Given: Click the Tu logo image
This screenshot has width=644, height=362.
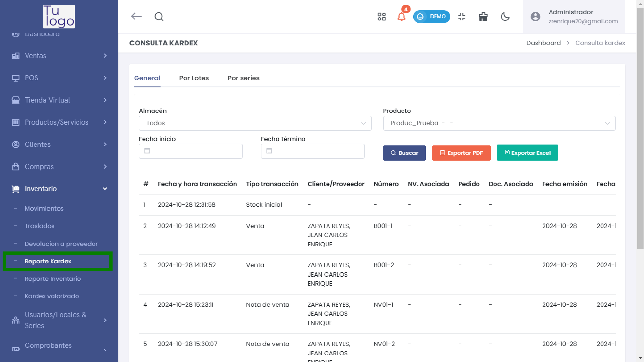Looking at the screenshot, I should [x=59, y=17].
